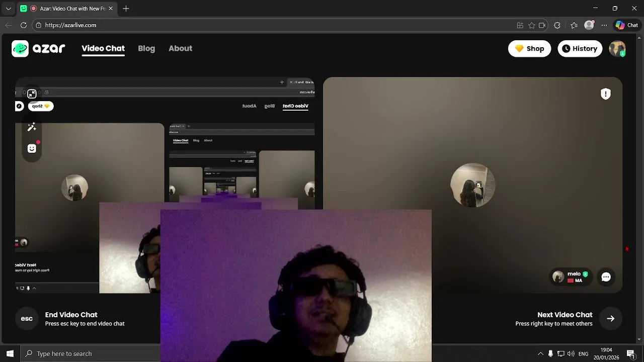The width and height of the screenshot is (644, 362).
Task: Open the magic wand effects tool
Action: coord(32,127)
